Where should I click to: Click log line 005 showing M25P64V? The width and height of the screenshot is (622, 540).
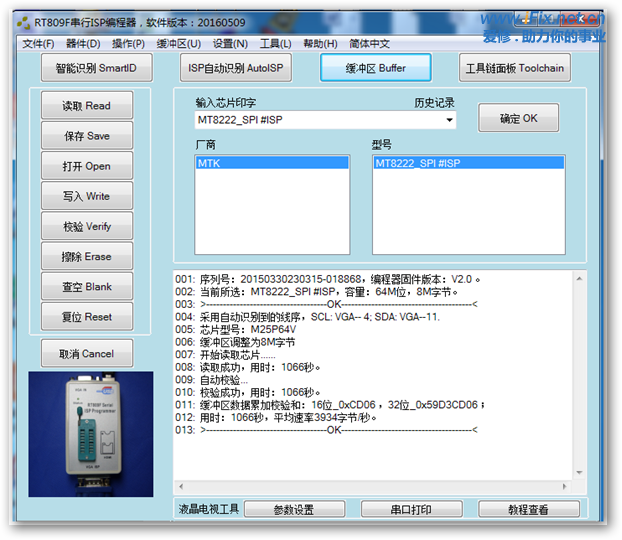(236, 329)
